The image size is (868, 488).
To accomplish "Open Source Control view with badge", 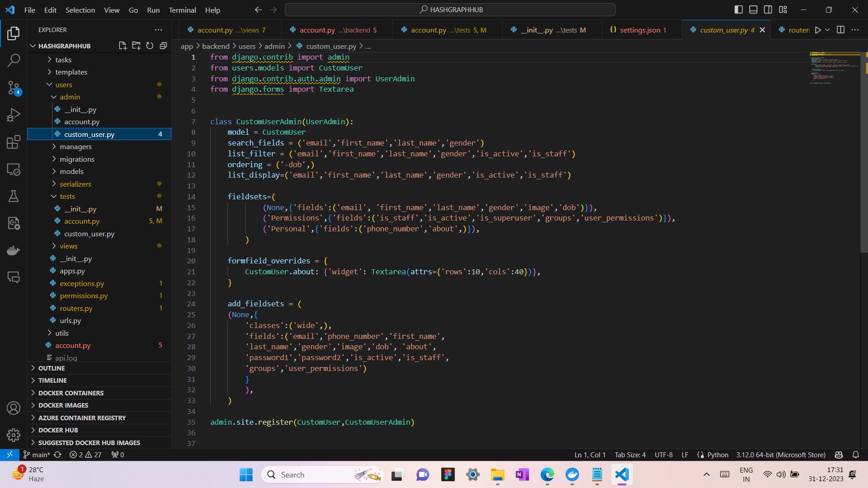I will point(14,88).
